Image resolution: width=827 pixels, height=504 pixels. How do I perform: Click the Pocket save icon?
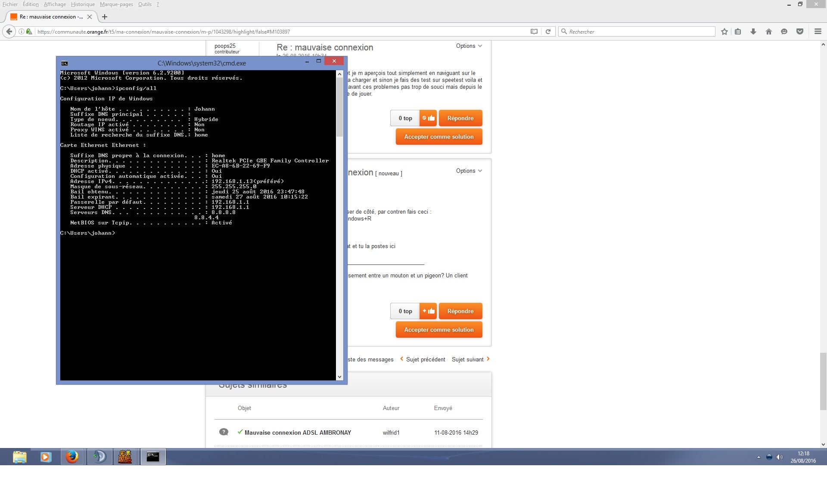click(799, 31)
